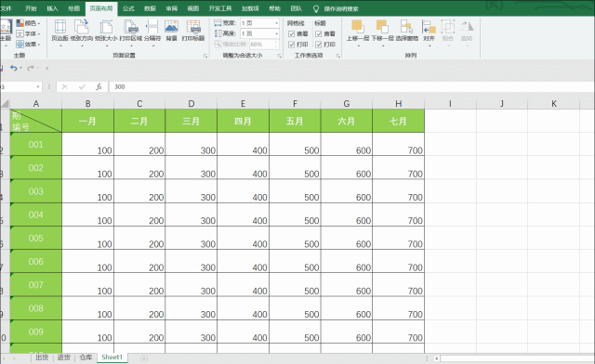Image resolution: width=595 pixels, height=364 pixels.
Task: Toggle 标题 打印 headings print checkbox
Action: coord(318,45)
